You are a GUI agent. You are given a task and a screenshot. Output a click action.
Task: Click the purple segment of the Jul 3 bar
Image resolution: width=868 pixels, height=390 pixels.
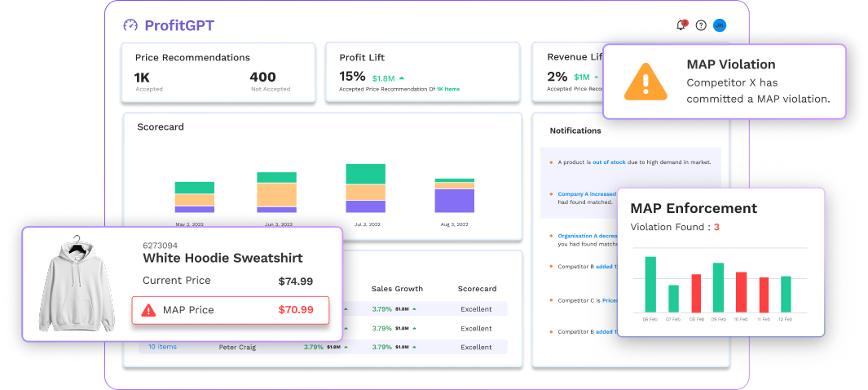click(x=365, y=206)
